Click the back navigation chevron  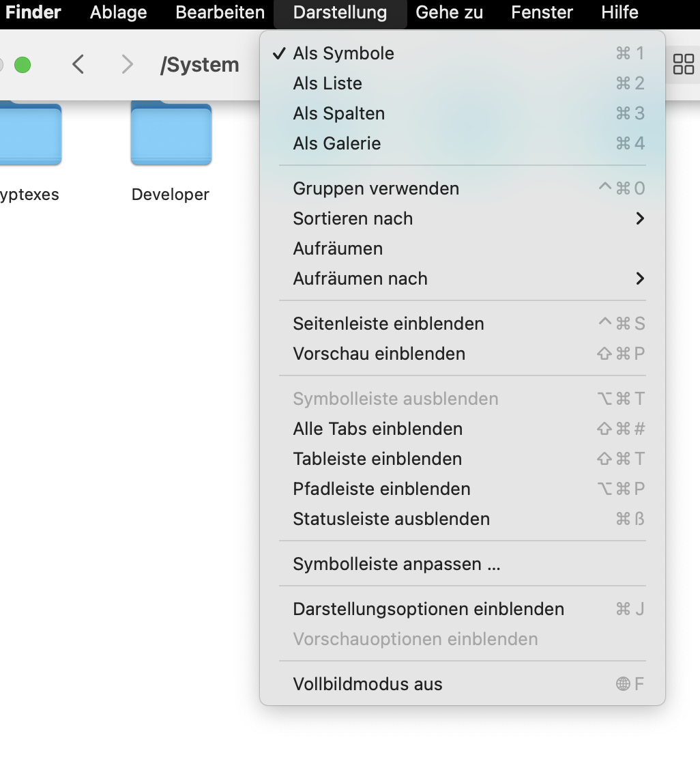click(x=78, y=65)
